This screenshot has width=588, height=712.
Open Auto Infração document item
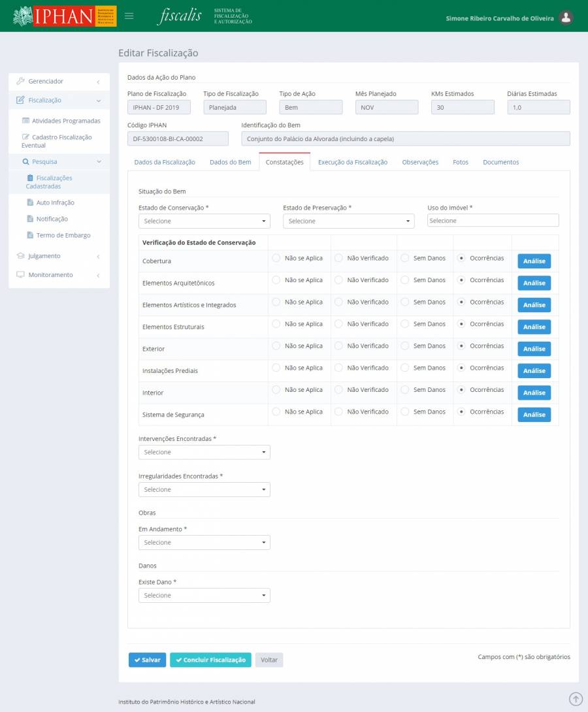pos(55,202)
